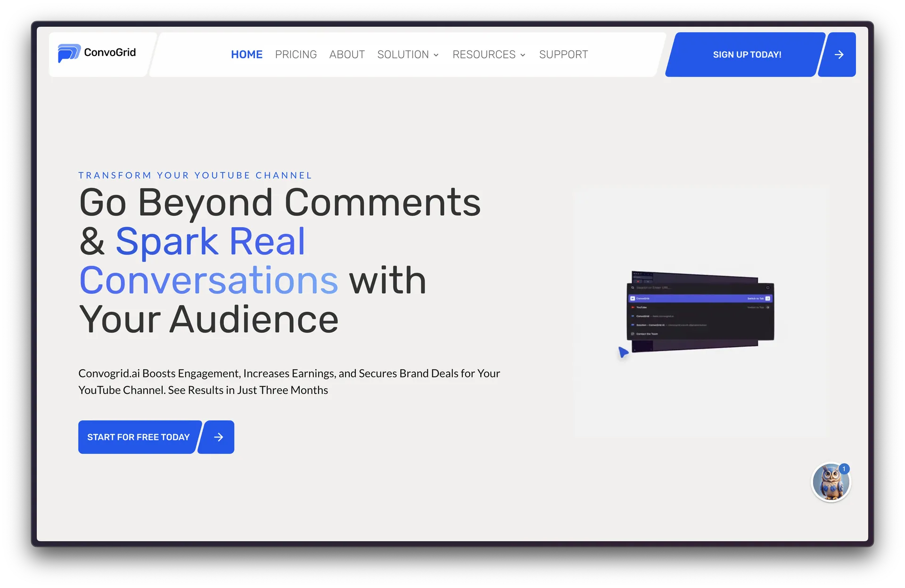
Task: Click the blue cursor pointer in demo
Action: (623, 352)
